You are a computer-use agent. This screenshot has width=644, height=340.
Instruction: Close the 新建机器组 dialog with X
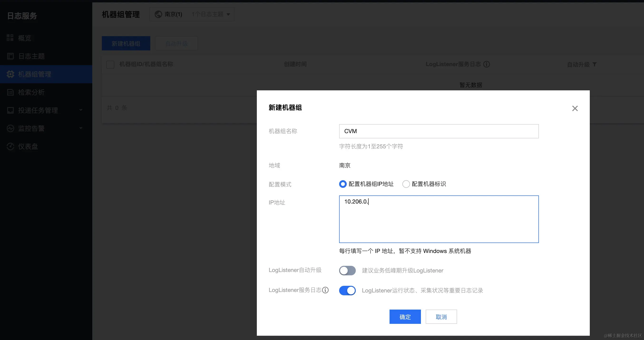[x=575, y=108]
